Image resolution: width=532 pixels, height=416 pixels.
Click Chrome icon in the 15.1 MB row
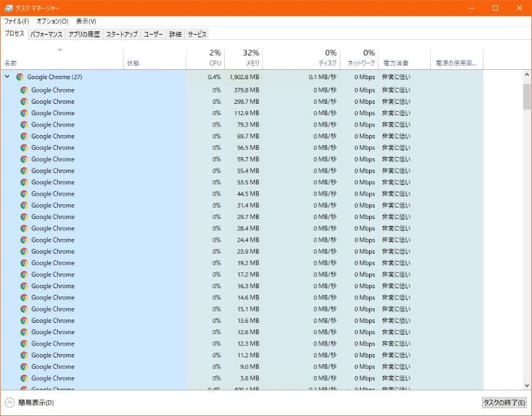tap(24, 309)
